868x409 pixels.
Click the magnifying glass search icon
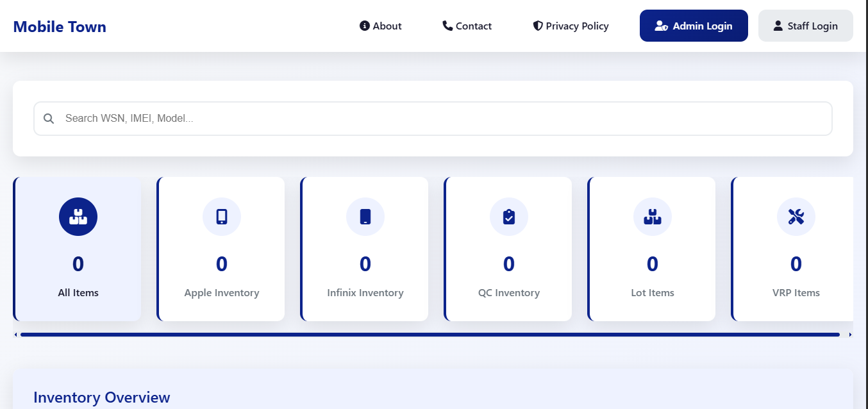pyautogui.click(x=49, y=119)
